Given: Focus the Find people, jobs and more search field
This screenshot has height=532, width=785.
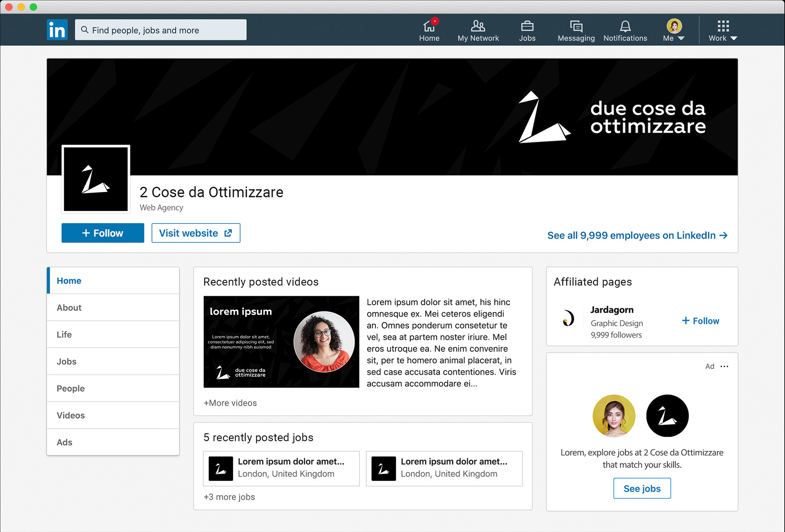Looking at the screenshot, I should 161,30.
